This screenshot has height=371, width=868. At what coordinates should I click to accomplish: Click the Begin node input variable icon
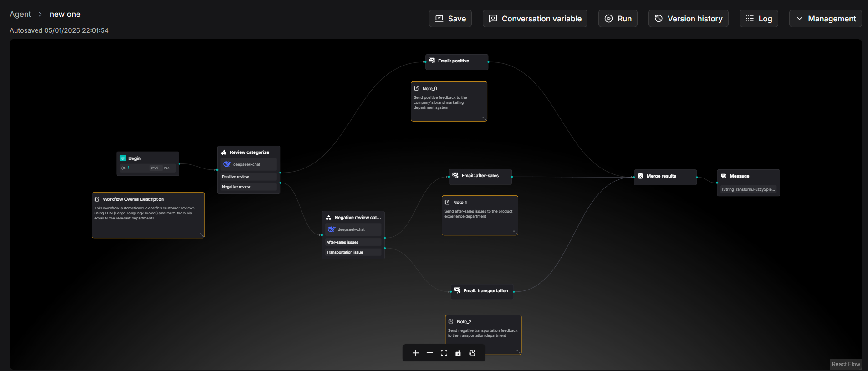pyautogui.click(x=123, y=168)
